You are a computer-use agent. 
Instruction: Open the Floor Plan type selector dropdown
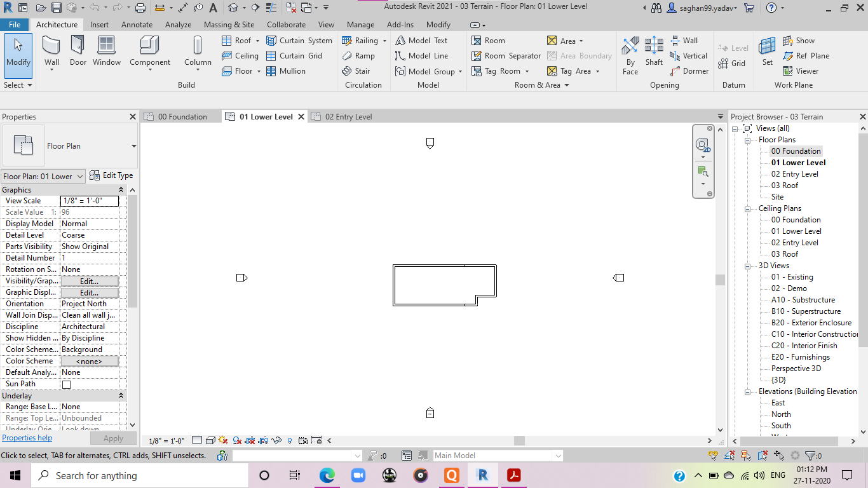(x=134, y=146)
